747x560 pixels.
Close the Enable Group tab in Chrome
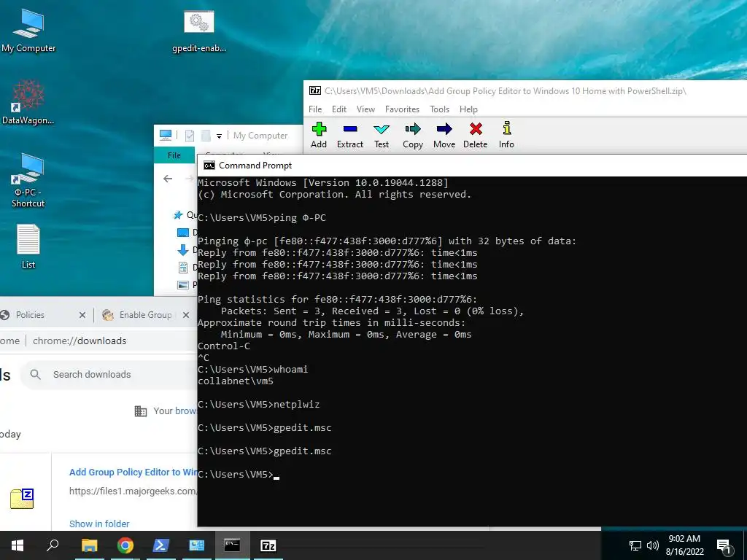point(186,315)
